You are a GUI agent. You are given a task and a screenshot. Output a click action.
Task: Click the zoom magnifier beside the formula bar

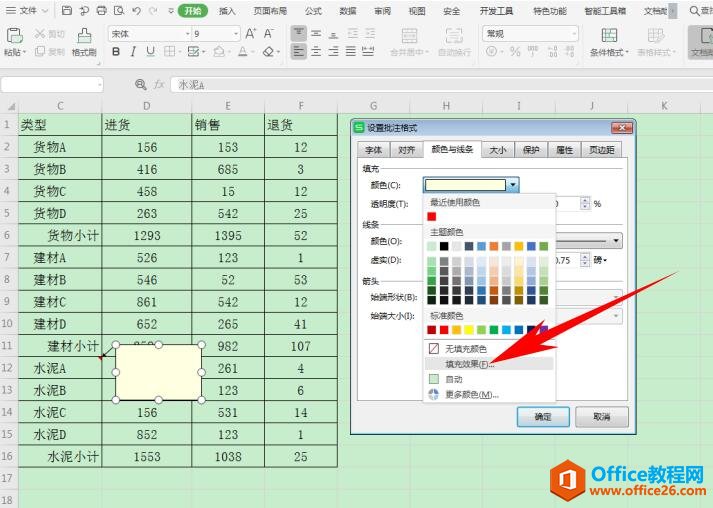coord(141,85)
